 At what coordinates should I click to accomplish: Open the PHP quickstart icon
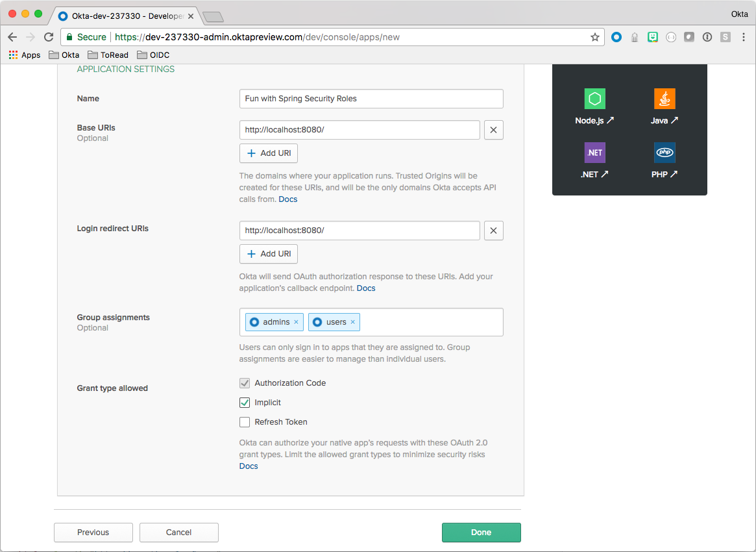coord(665,153)
